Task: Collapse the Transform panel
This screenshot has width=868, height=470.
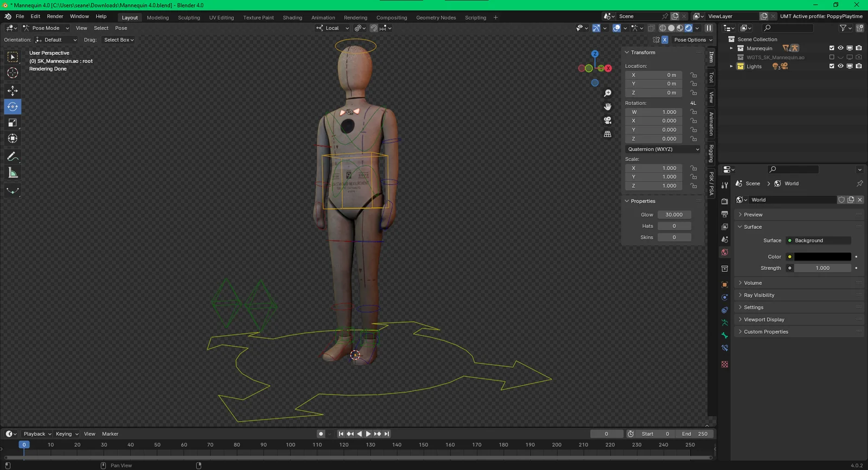Action: (643, 53)
